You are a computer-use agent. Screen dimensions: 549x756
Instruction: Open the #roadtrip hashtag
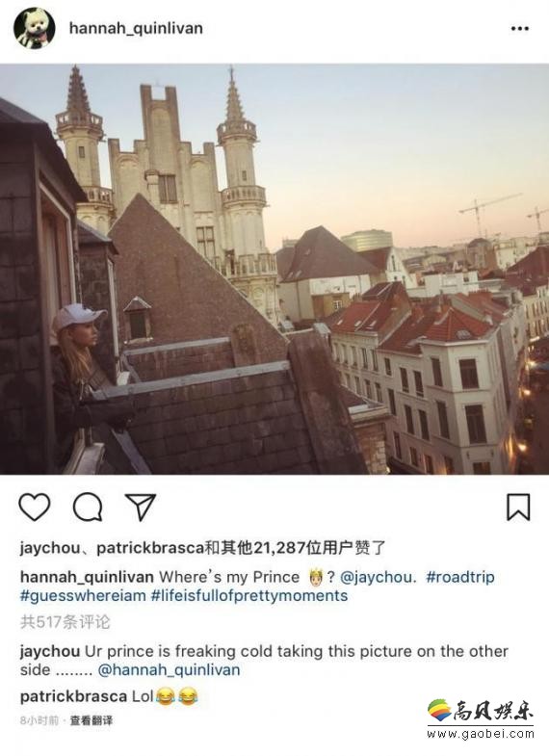pyautogui.click(x=460, y=577)
